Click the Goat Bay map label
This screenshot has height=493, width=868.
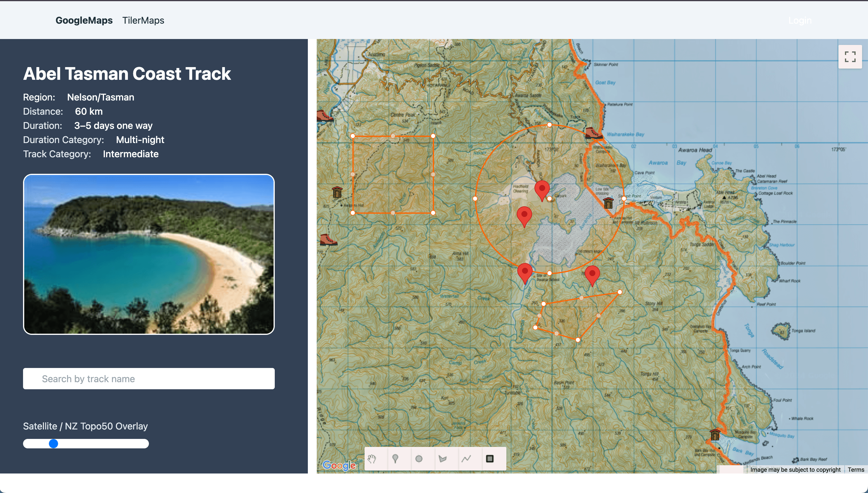(605, 82)
